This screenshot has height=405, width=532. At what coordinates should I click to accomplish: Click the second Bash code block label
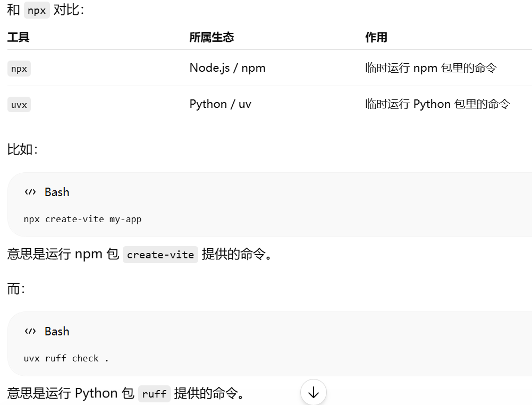[57, 331]
